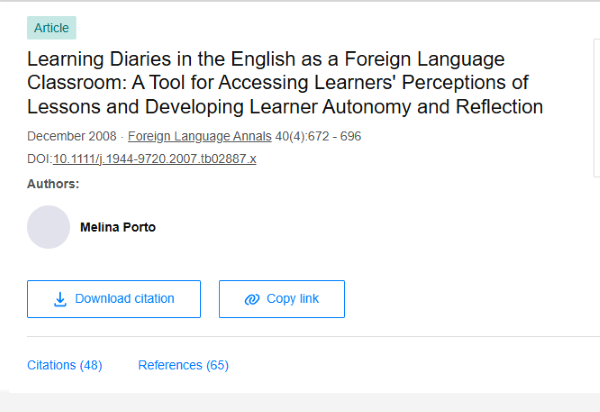Click the download arrow icon
Image resolution: width=600 pixels, height=412 pixels.
click(x=60, y=299)
